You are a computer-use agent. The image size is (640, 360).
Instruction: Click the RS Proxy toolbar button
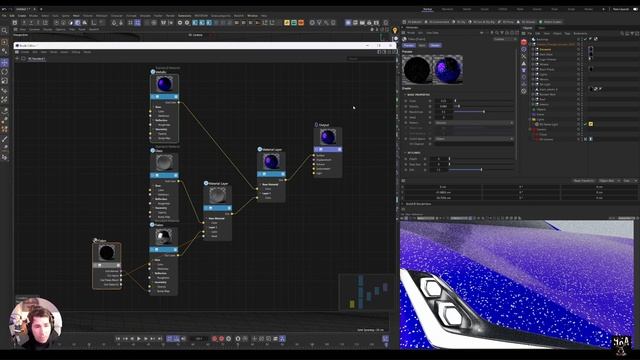(x=506, y=22)
